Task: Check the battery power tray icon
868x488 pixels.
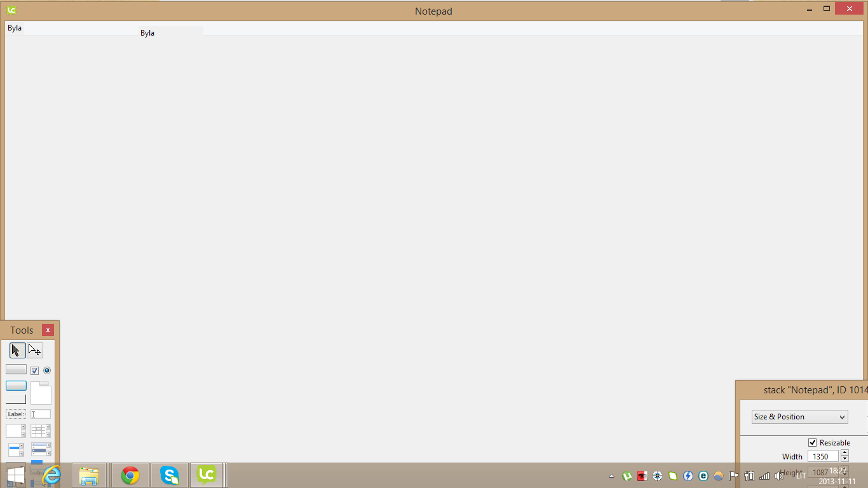Action: click(749, 476)
